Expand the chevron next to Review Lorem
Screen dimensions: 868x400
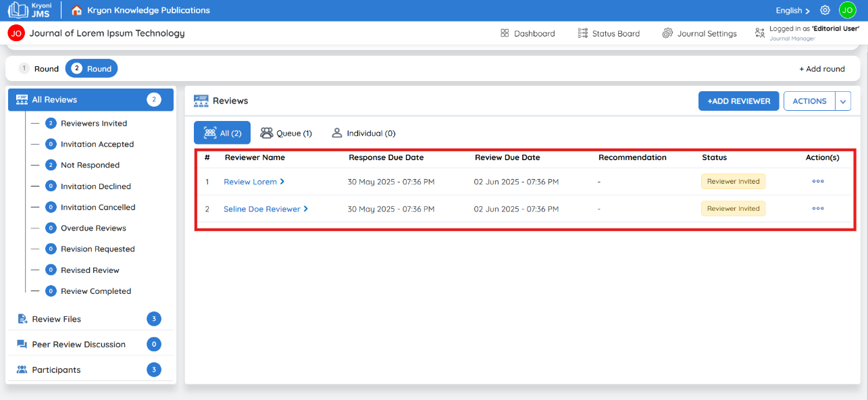(282, 181)
